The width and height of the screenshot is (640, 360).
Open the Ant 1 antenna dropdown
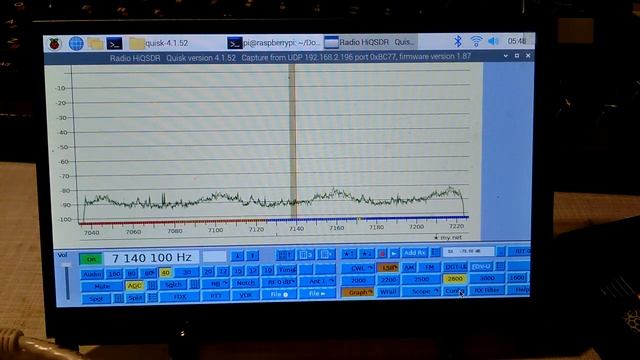(x=317, y=281)
